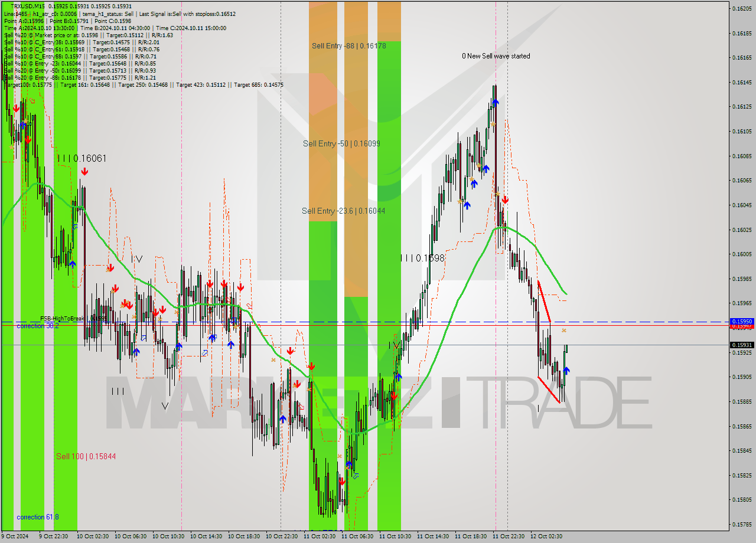Click the 0.15825 price axis value
The height and width of the screenshot is (543, 756).
tap(741, 475)
